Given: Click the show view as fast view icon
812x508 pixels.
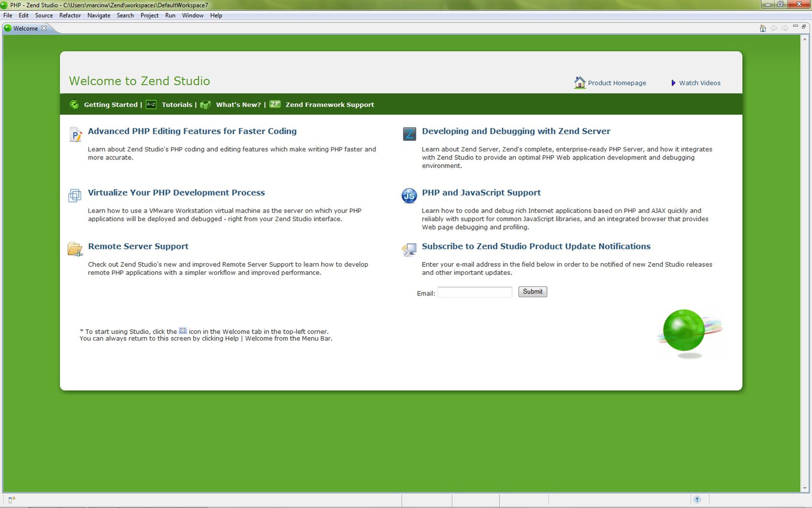Looking at the screenshot, I should 12,500.
